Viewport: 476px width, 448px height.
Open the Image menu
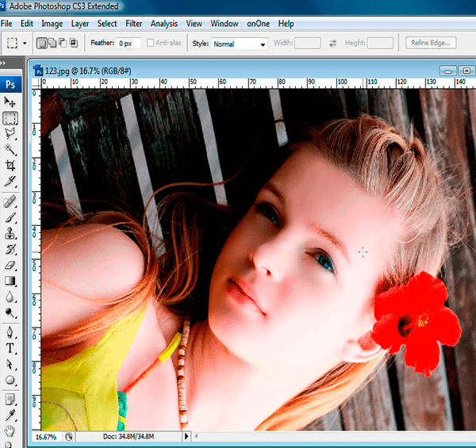pos(52,24)
